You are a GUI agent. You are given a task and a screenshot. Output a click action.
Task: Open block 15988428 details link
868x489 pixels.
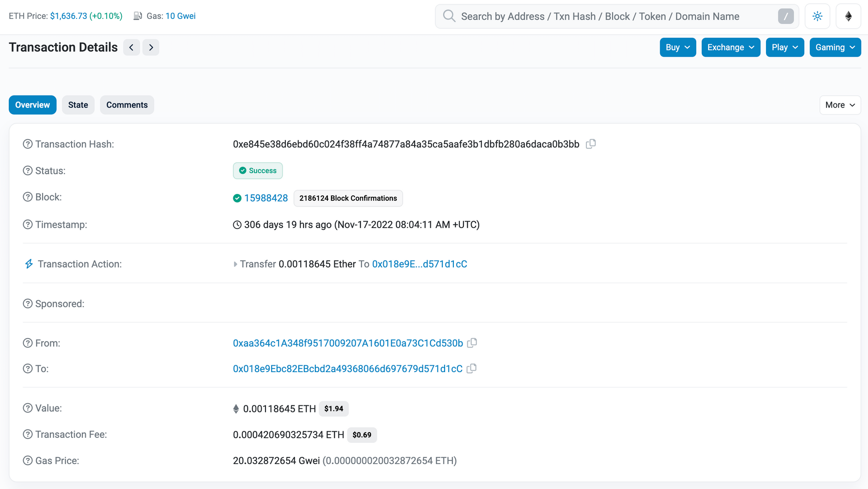tap(266, 198)
